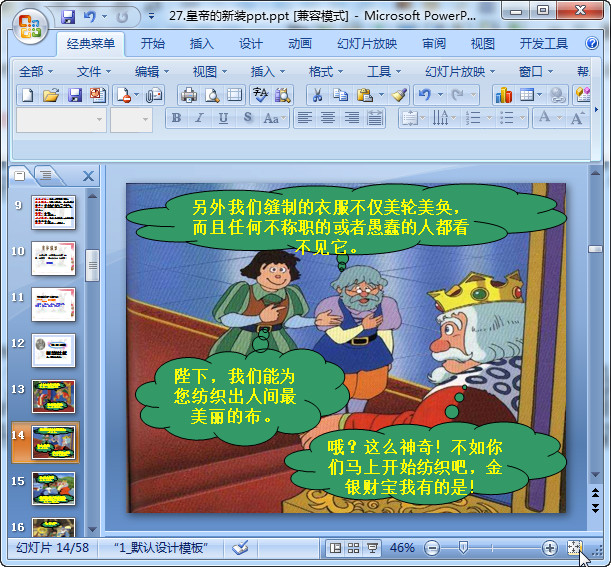Click the Research books icon

click(x=283, y=95)
